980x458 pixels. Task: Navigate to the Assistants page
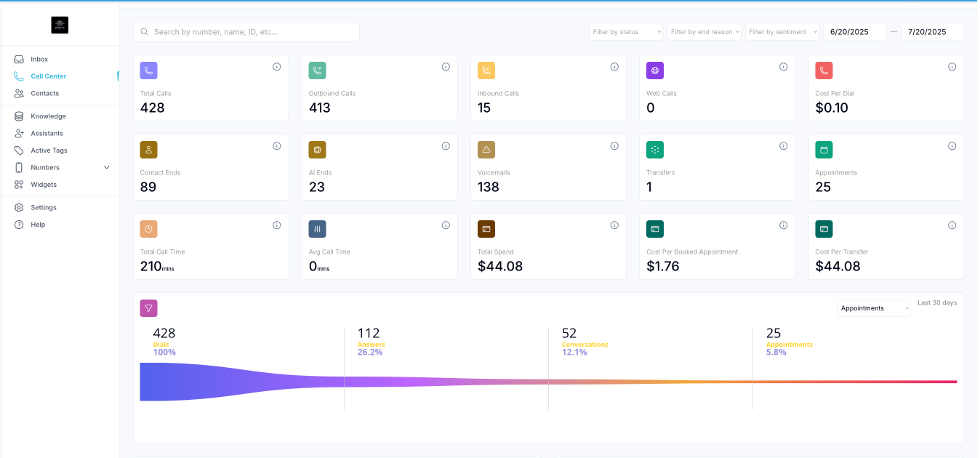click(x=45, y=133)
